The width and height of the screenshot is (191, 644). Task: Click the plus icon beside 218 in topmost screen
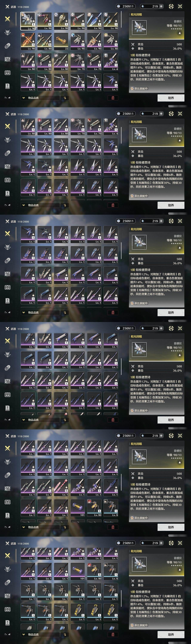(161, 6)
